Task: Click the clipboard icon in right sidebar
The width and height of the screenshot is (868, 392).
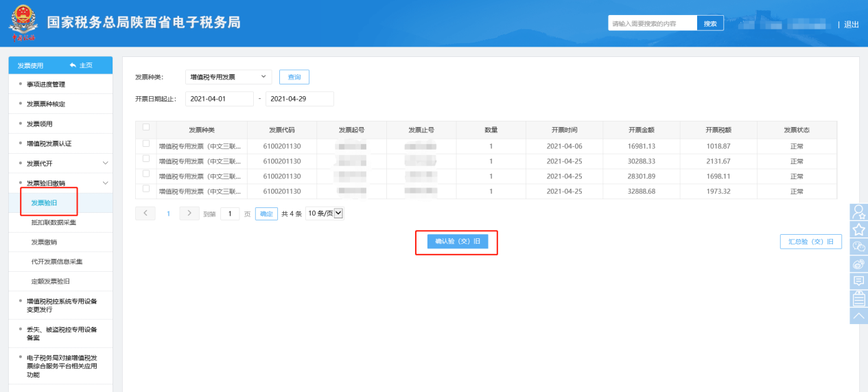Action: coord(858,299)
